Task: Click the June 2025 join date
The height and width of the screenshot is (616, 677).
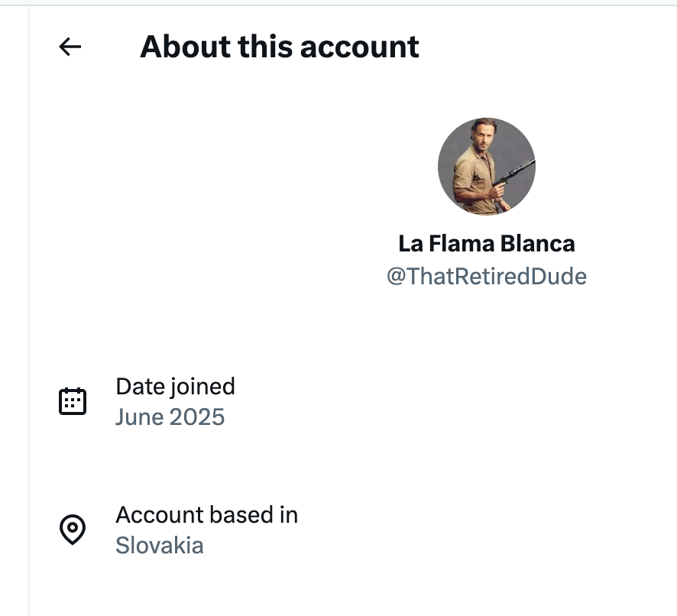Action: (x=170, y=417)
